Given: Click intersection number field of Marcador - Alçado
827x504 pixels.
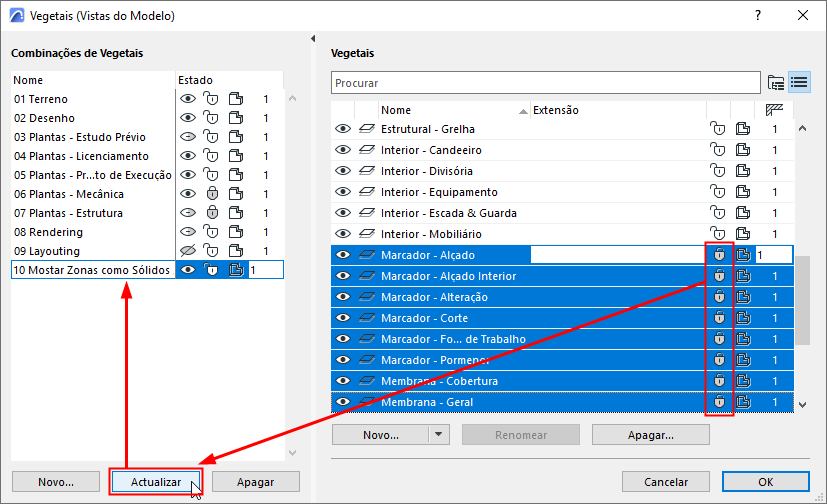Looking at the screenshot, I should click(774, 255).
